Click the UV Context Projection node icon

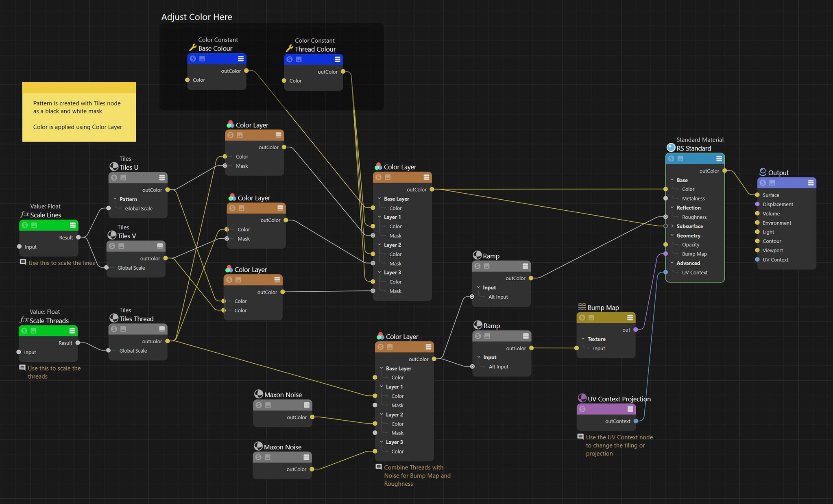click(x=582, y=398)
